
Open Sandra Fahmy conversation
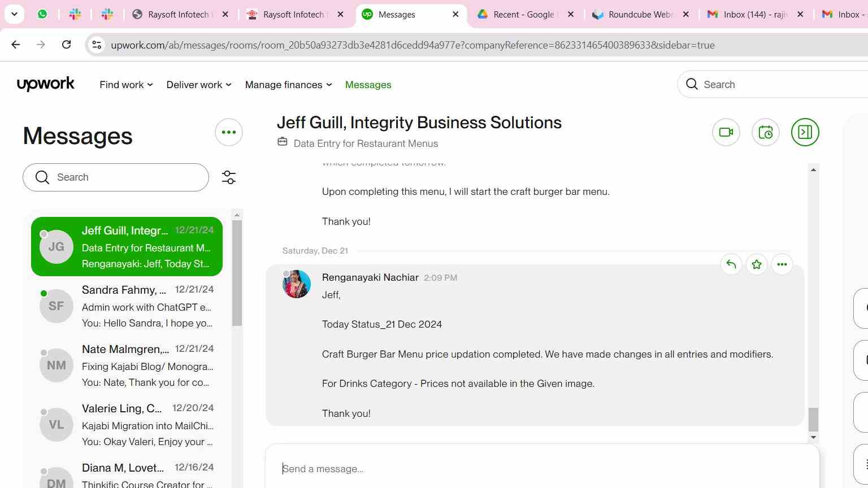click(x=127, y=306)
